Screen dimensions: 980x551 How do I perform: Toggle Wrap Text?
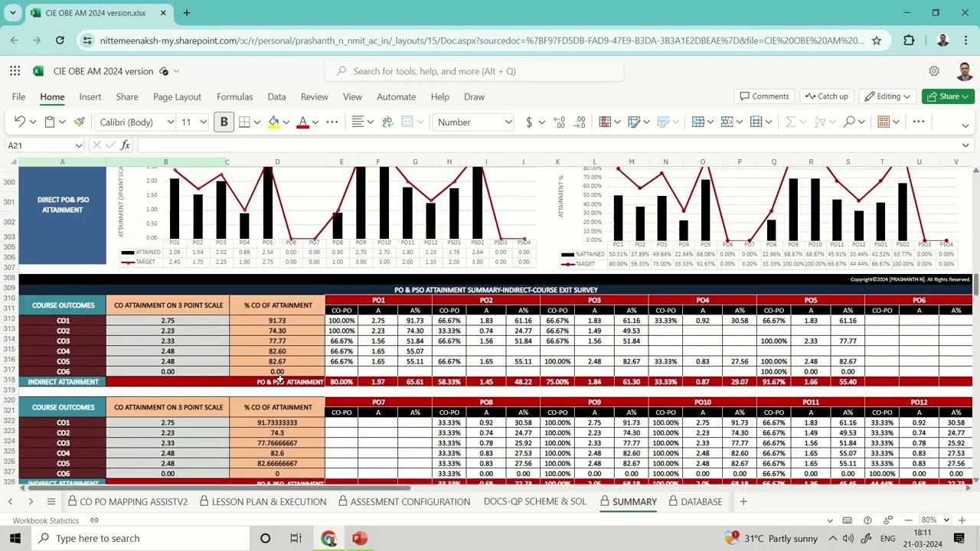tap(387, 122)
